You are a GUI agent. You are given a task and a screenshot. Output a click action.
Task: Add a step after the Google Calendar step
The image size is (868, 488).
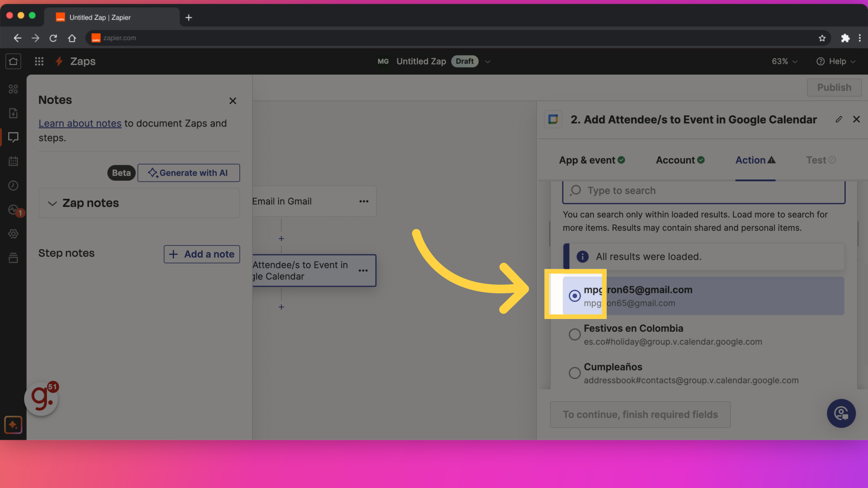(281, 307)
